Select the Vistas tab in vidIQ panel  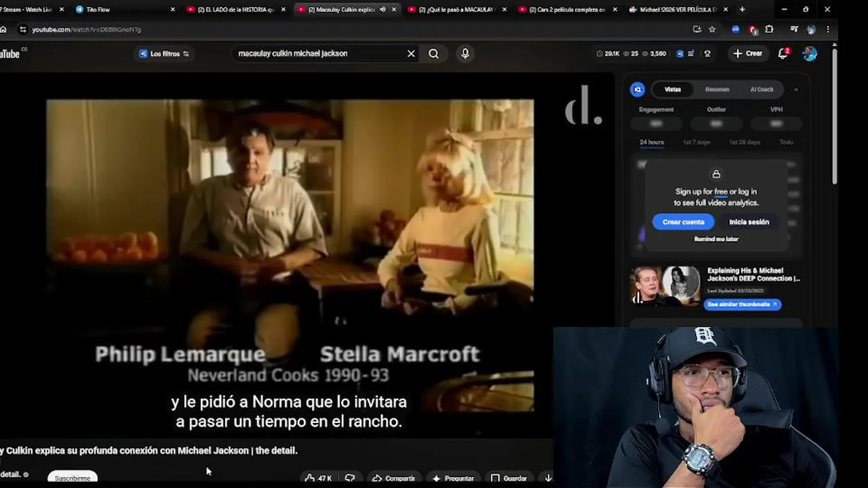pyautogui.click(x=673, y=89)
